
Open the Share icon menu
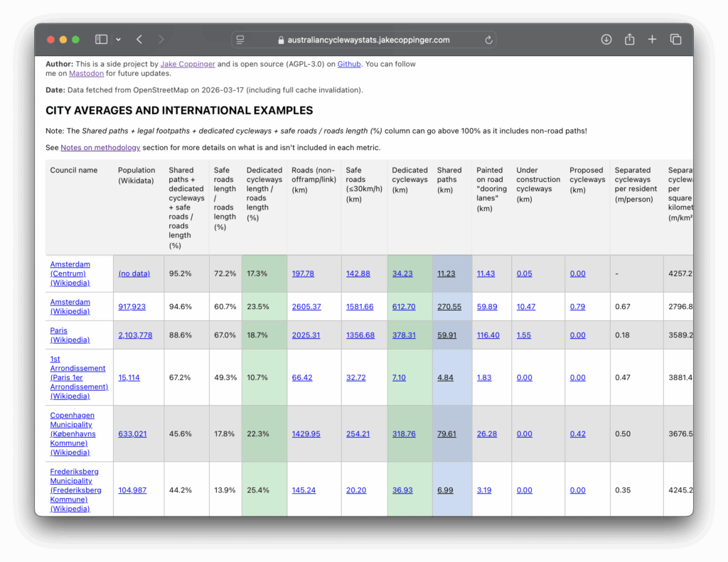pos(629,40)
